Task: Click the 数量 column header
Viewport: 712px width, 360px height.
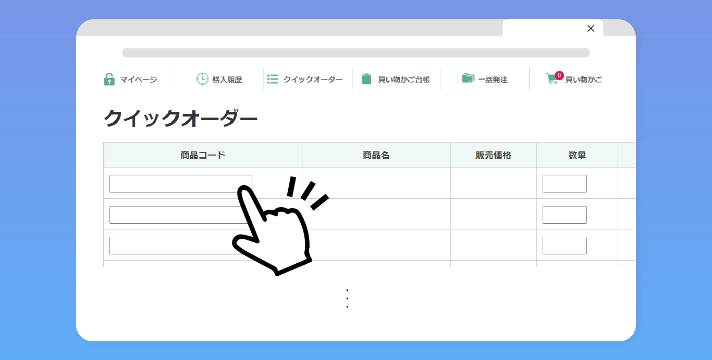Action: tap(577, 155)
